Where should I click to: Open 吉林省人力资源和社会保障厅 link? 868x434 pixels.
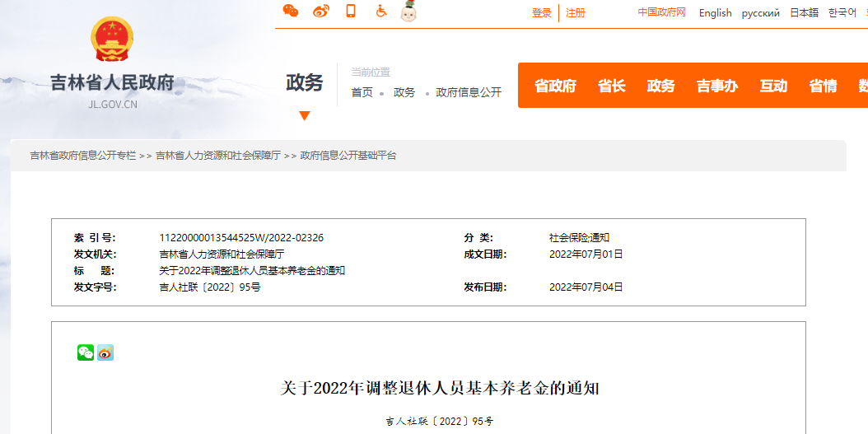click(x=218, y=156)
